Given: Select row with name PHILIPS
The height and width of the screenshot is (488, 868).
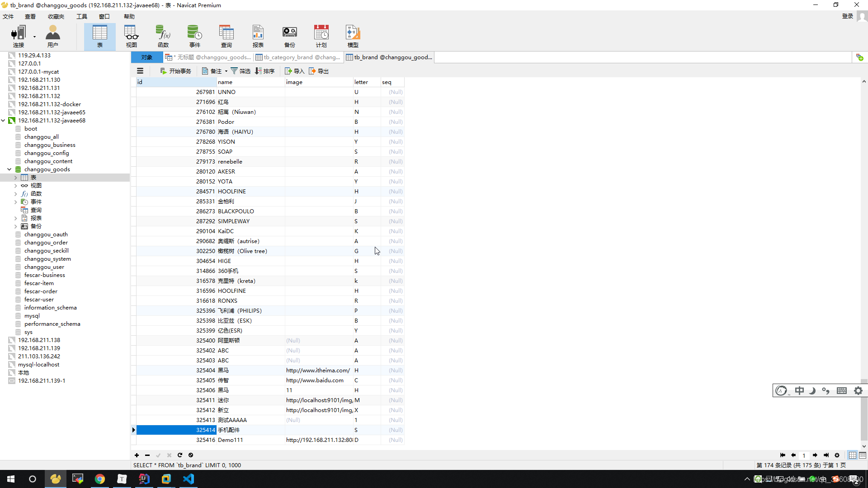Looking at the screenshot, I should pos(270,311).
